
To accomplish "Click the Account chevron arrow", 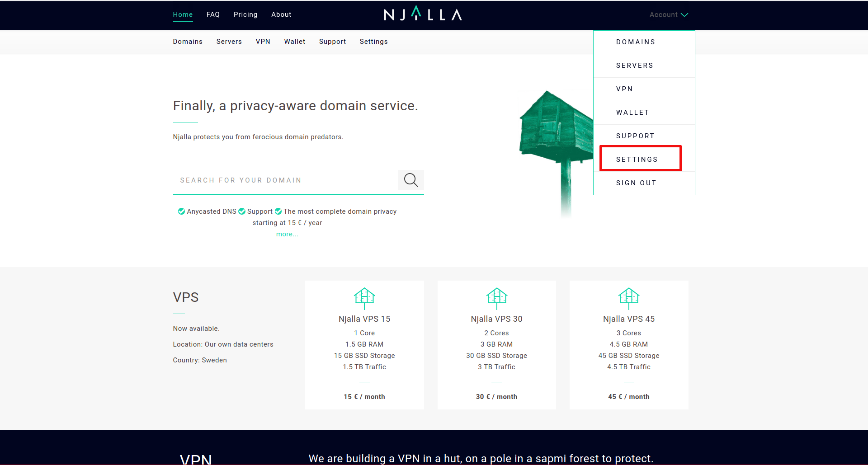I will click(684, 15).
